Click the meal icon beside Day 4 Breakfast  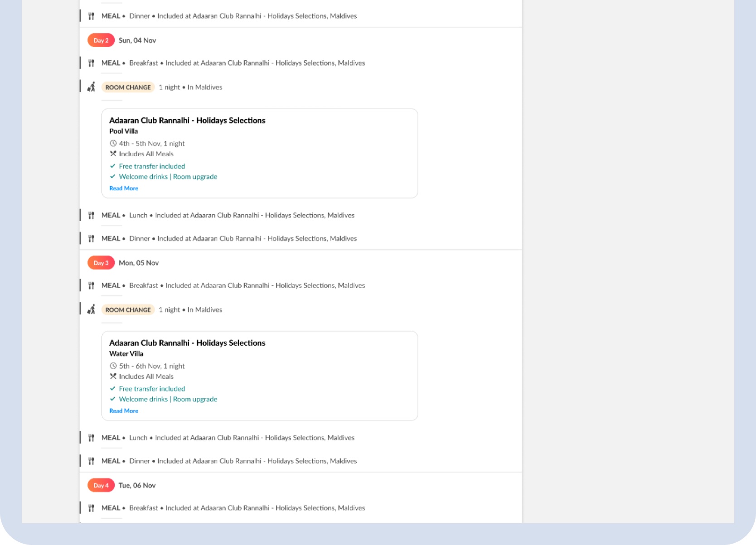click(x=91, y=508)
